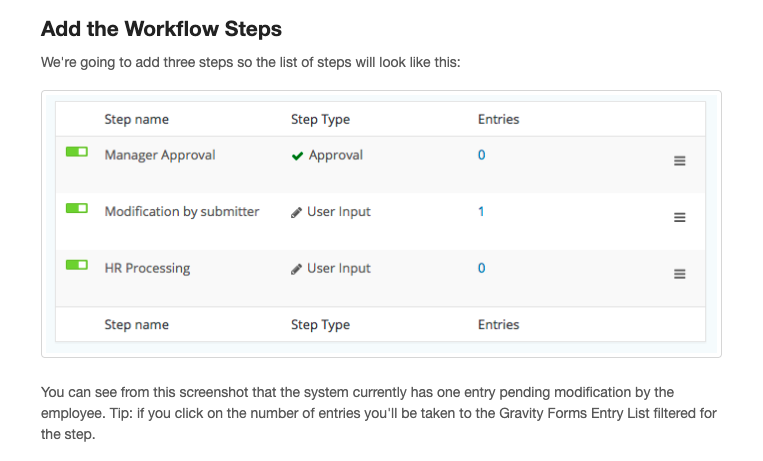763x461 pixels.
Task: Open entries count 1 for Modification by submitter
Action: (x=481, y=211)
